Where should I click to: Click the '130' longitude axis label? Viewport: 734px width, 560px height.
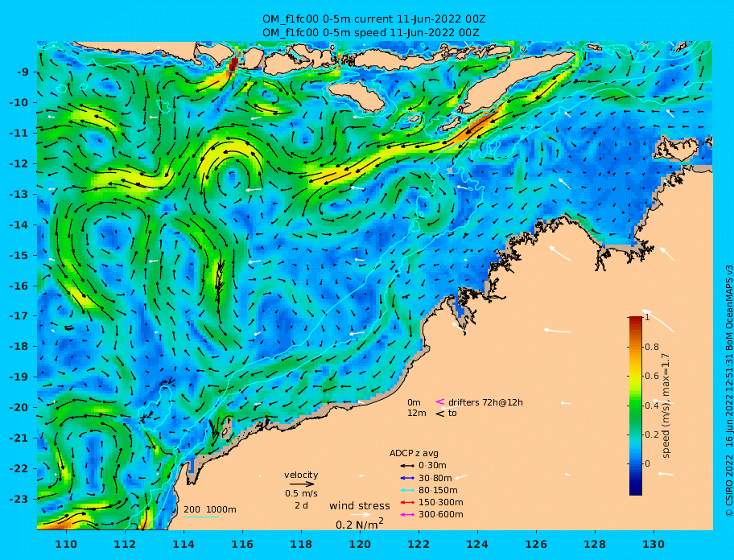654,544
